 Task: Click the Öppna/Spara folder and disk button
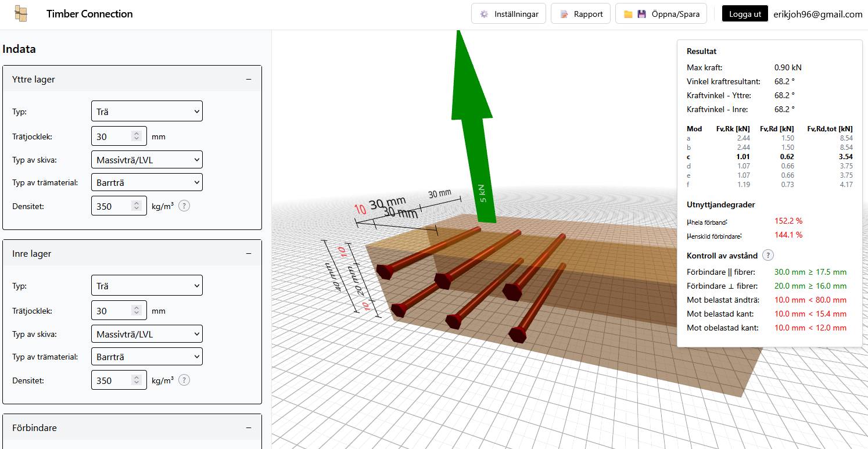pyautogui.click(x=661, y=14)
